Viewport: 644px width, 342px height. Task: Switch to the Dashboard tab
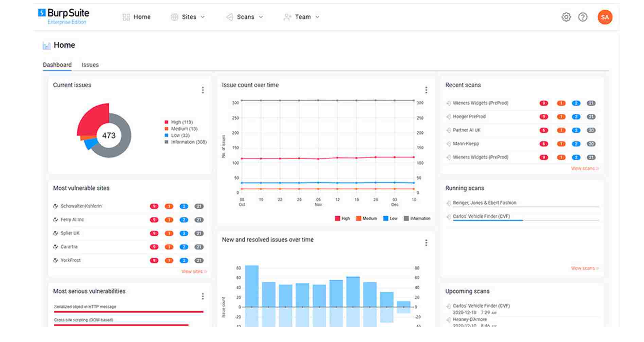(x=57, y=65)
